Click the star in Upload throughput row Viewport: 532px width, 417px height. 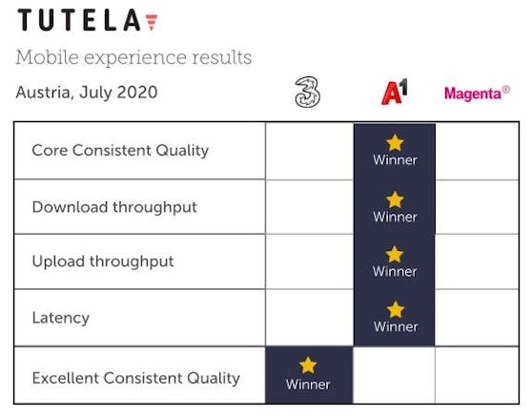pos(395,255)
